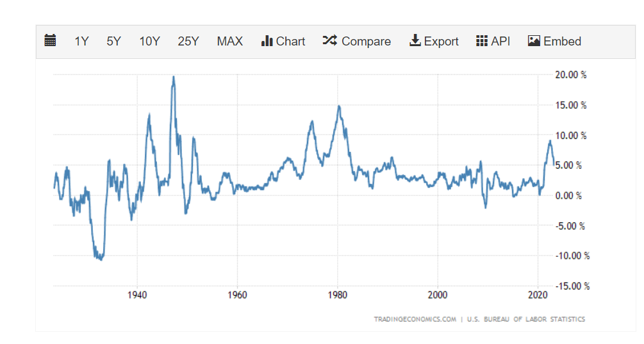Screen dimensions: 644x344
Task: Click the 1980 x-axis label
Action: [x=338, y=295]
